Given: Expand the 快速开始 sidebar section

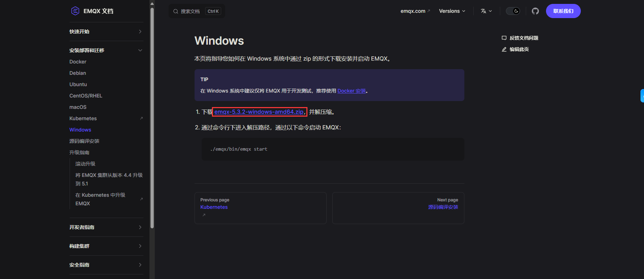Looking at the screenshot, I should [106, 32].
